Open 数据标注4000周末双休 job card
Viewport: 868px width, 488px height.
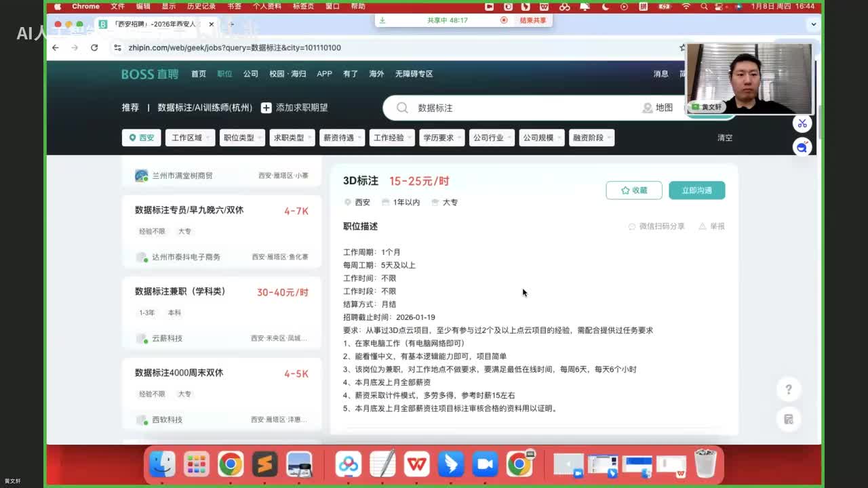pos(222,396)
